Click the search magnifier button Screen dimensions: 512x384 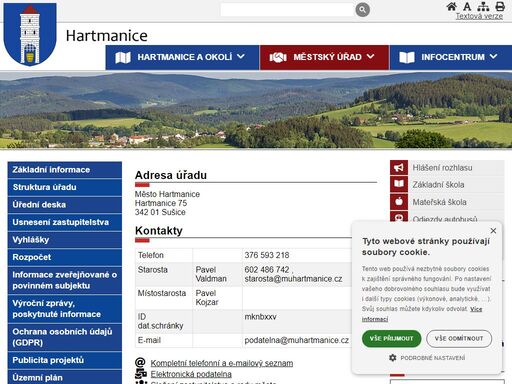tap(363, 10)
